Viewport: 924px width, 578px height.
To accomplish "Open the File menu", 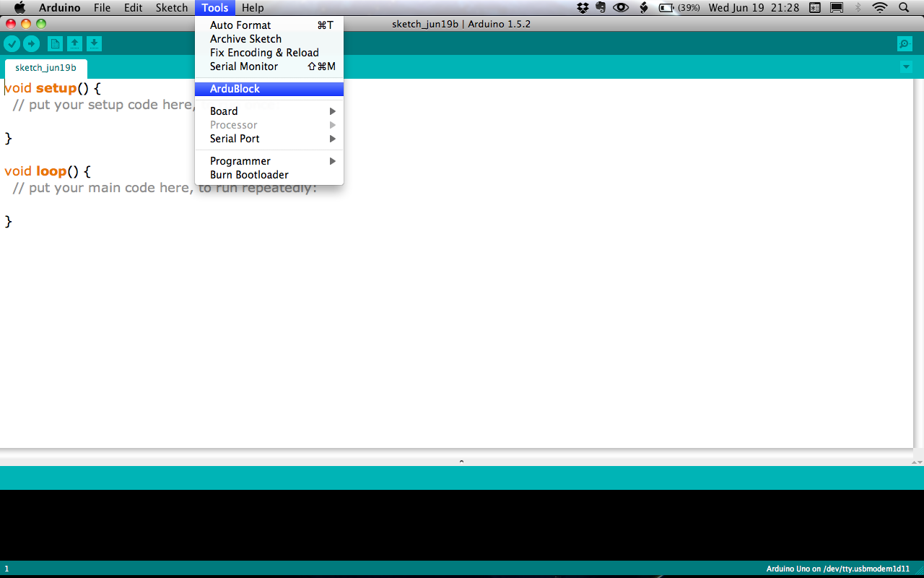I will (x=102, y=8).
